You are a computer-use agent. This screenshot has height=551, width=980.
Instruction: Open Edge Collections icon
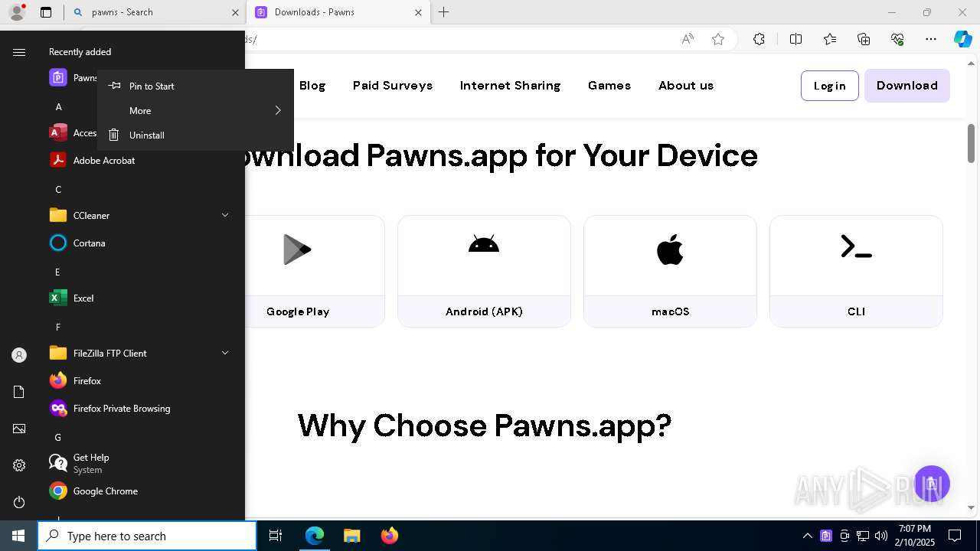(864, 39)
